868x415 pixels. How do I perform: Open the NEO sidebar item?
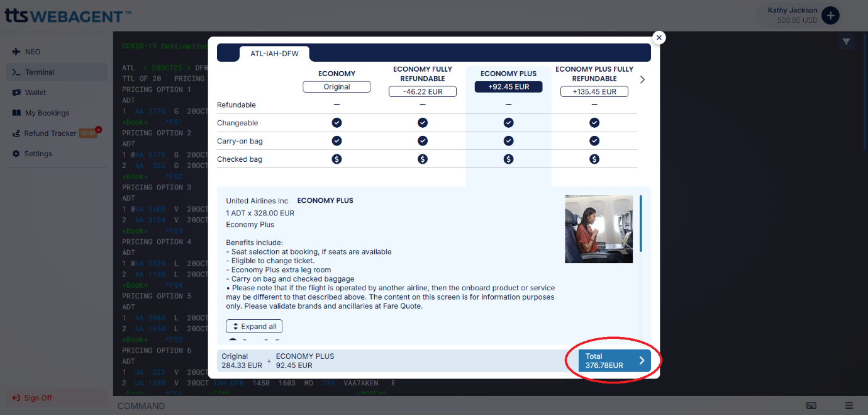tap(57, 52)
